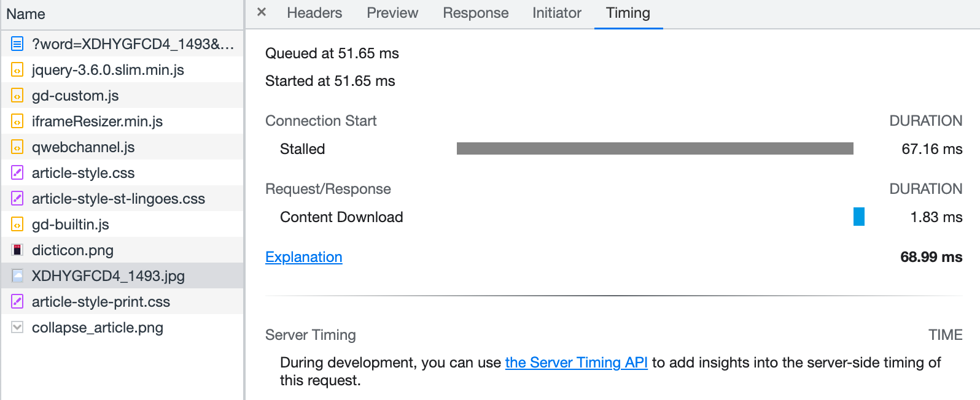Select the iframeResizer.min.js request
The image size is (980, 400).
point(122,121)
